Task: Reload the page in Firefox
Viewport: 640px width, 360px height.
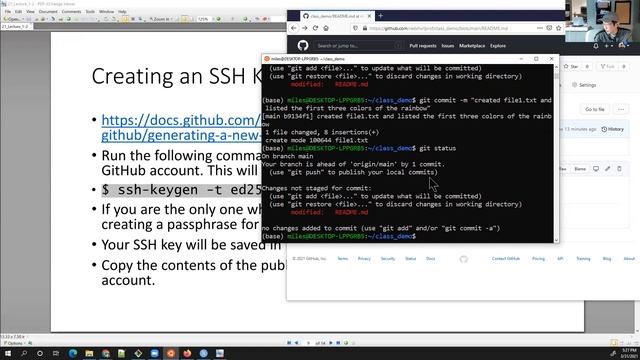Action: tap(315, 28)
